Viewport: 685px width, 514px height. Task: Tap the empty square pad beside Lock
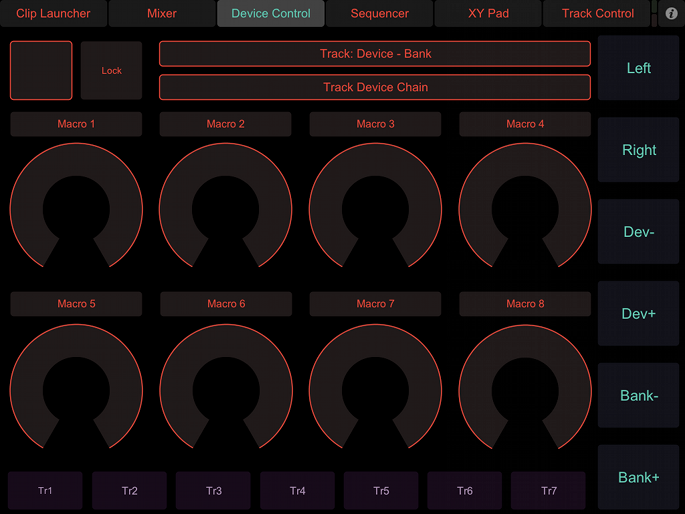pyautogui.click(x=41, y=71)
